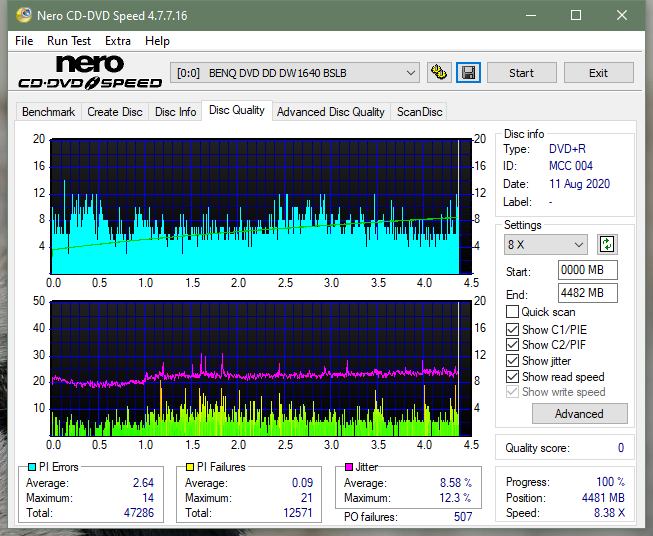653x536 pixels.
Task: Click the PO failures value 507
Action: (463, 517)
